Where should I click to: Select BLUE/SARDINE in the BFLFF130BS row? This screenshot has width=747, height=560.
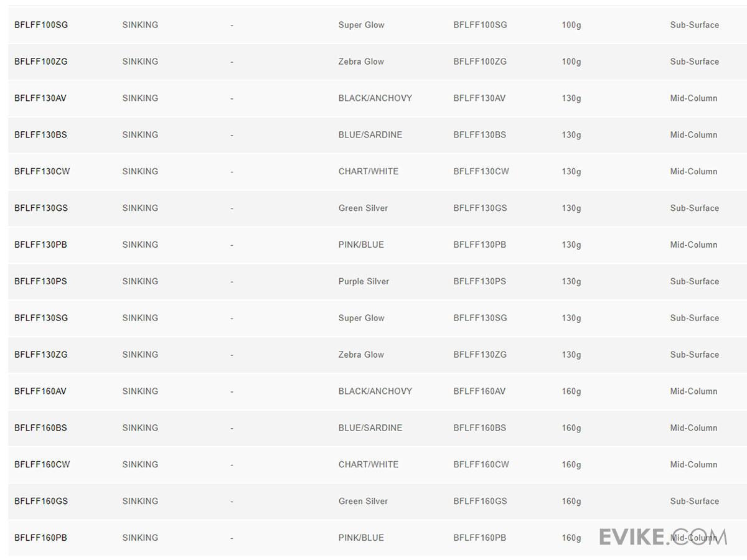click(x=370, y=135)
